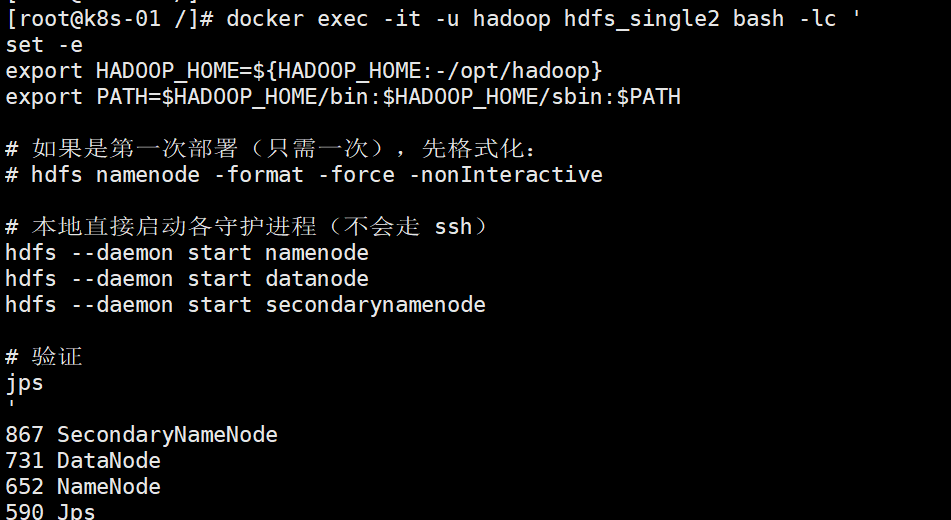The image size is (951, 520).
Task: Click the first-deployment Chinese comment line
Action: click(x=271, y=149)
